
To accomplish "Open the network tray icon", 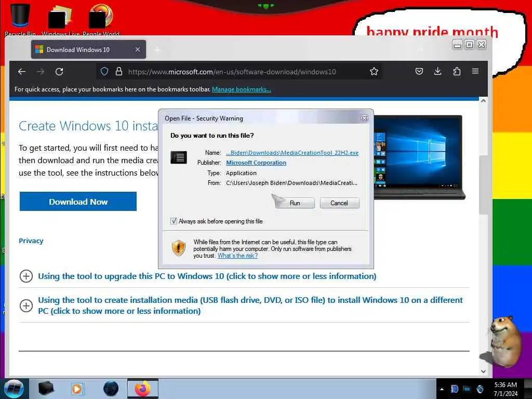I will point(467,389).
